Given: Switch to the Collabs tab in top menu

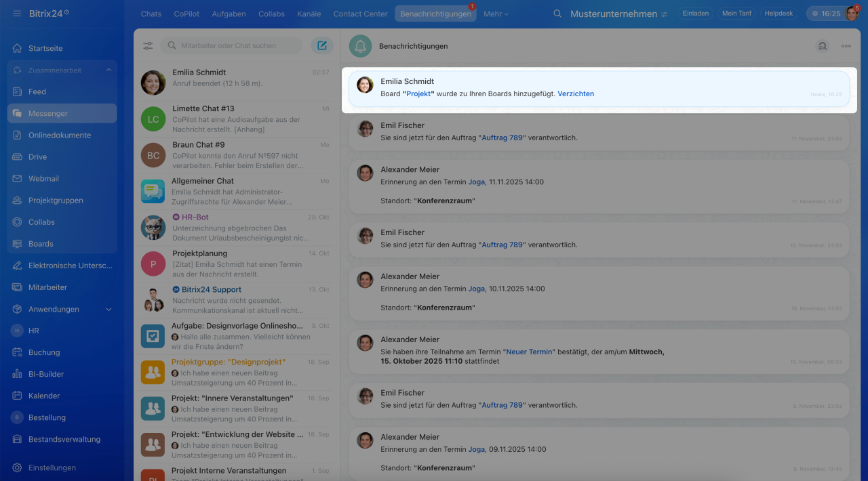Looking at the screenshot, I should 271,14.
